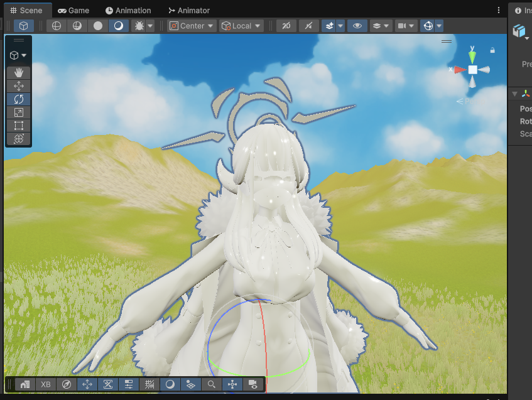Click the 'Rot' label in Inspector
This screenshot has width=532, height=400.
526,121
